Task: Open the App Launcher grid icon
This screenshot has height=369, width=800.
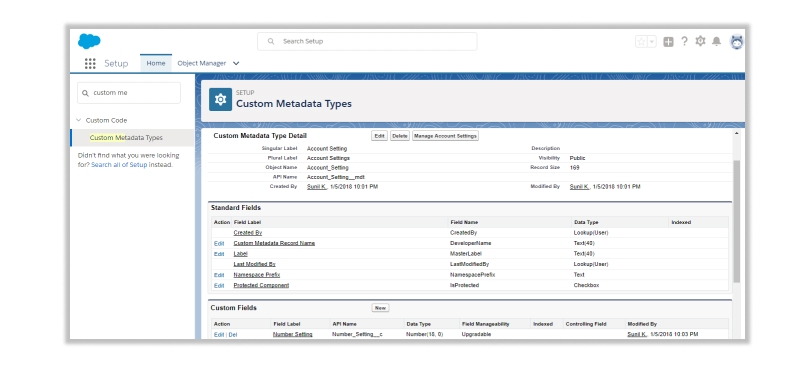Action: click(90, 63)
